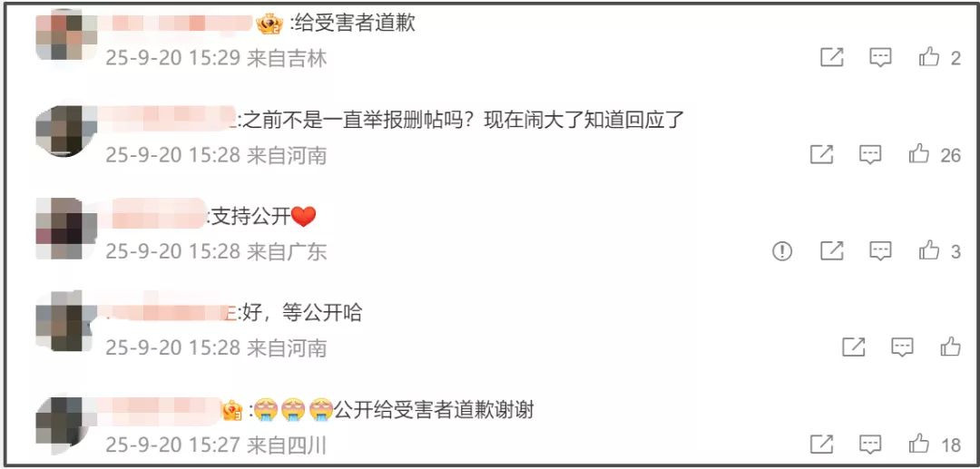Like the comment 好，等公开哈

[x=951, y=347]
